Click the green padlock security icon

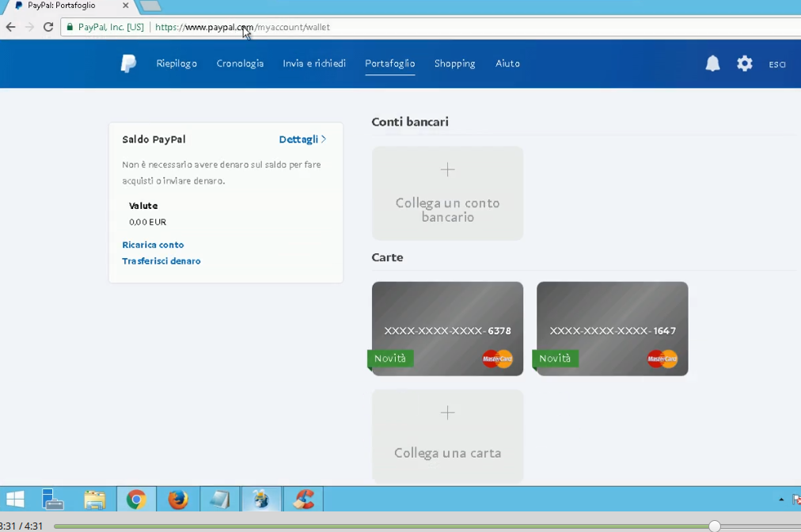pos(70,27)
